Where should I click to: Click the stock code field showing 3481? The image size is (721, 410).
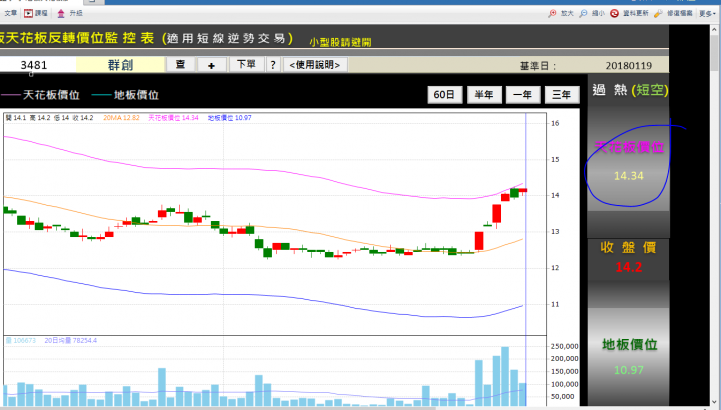(x=37, y=65)
